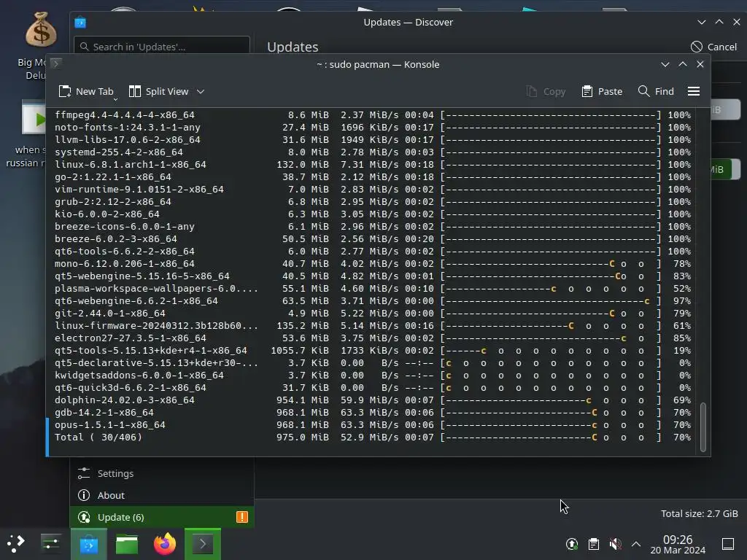The height and width of the screenshot is (560, 747).
Task: Click the gdb-14.2-1-x86_64 line
Action: tap(373, 413)
